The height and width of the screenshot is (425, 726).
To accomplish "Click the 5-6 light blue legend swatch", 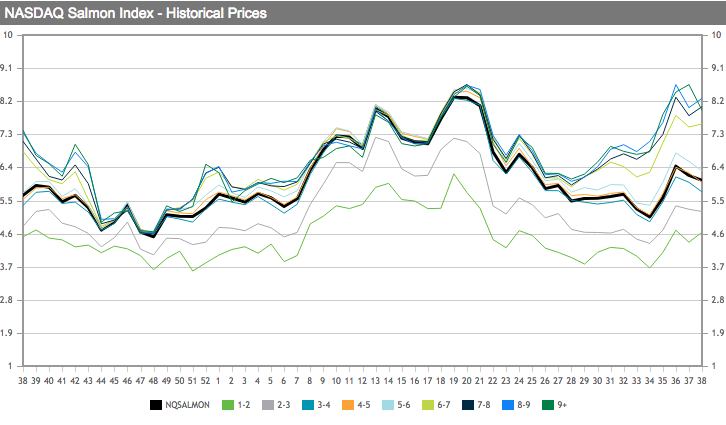I will pos(388,405).
